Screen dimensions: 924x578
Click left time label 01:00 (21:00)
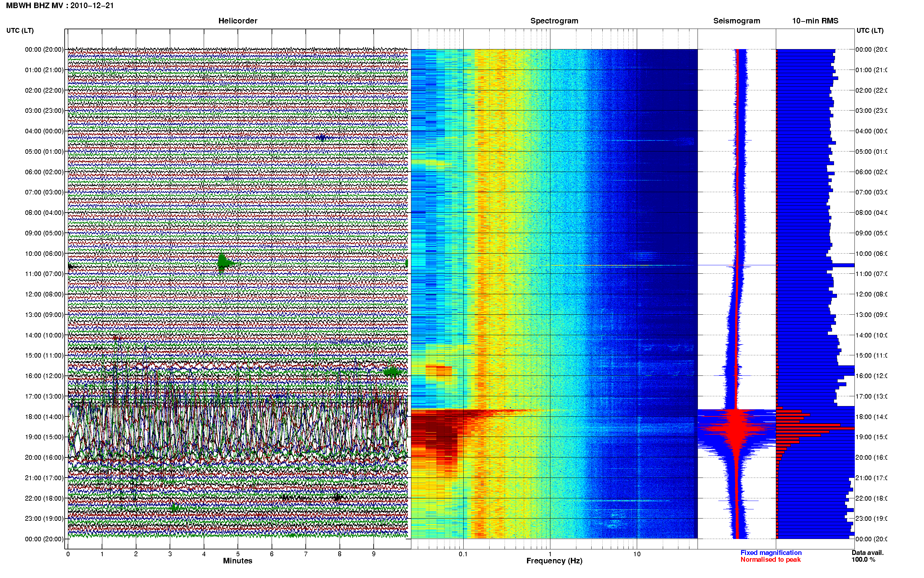pyautogui.click(x=44, y=70)
